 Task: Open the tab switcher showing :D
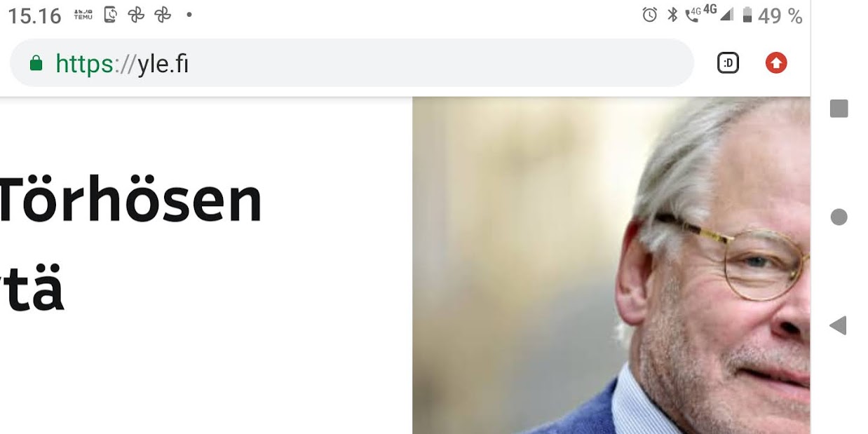(728, 63)
